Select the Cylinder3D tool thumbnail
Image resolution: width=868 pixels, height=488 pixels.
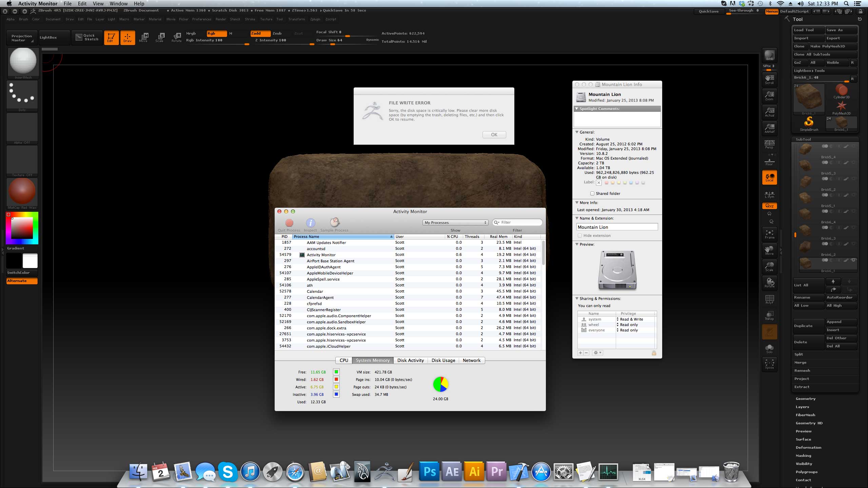[x=842, y=91]
